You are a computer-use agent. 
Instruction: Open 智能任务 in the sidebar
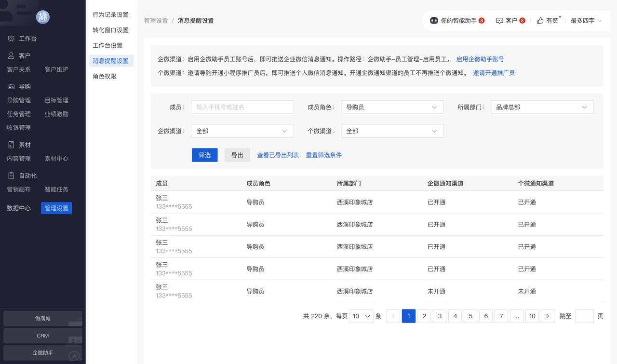click(56, 189)
